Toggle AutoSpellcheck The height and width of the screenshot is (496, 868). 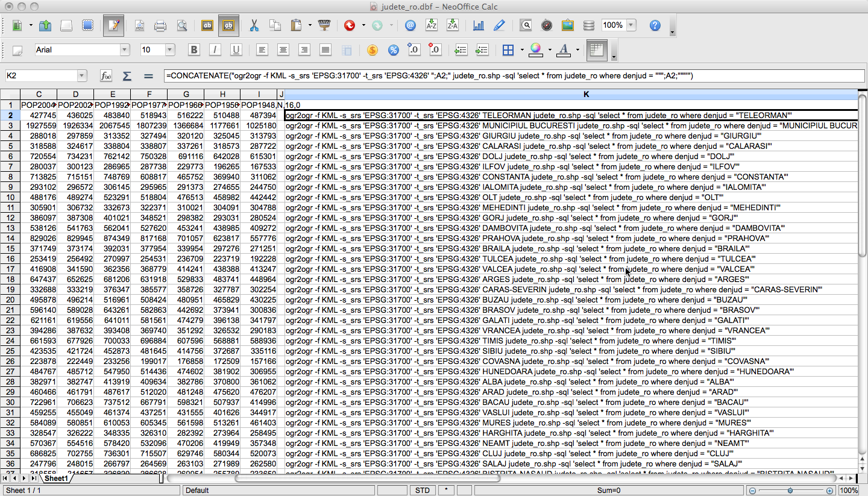coord(228,25)
